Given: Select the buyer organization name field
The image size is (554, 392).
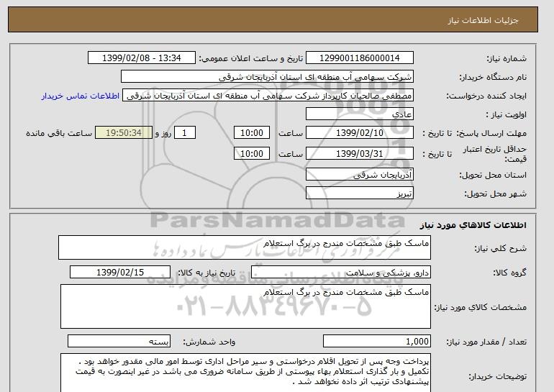Looking at the screenshot, I should pos(267,77).
